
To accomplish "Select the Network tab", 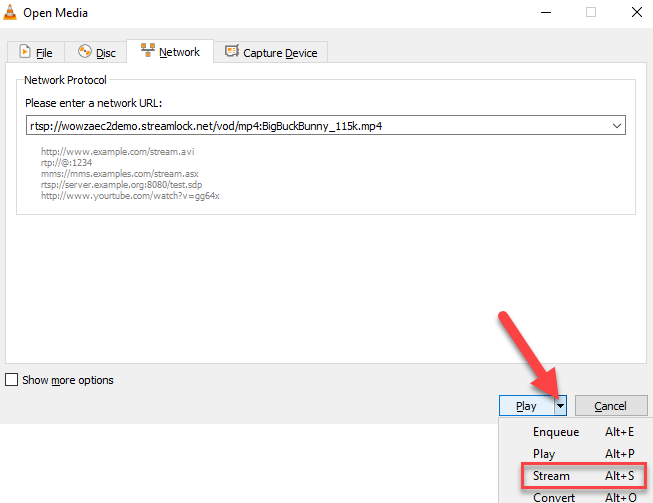I will coord(170,52).
